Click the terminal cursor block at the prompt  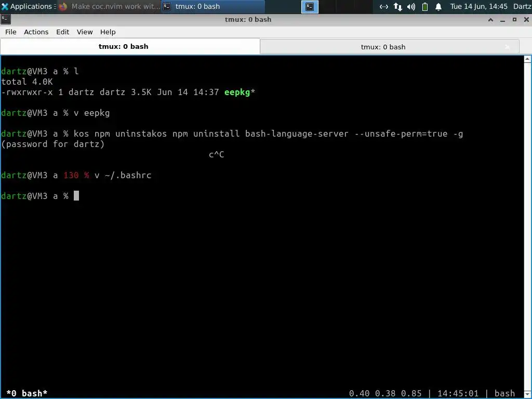tap(76, 196)
